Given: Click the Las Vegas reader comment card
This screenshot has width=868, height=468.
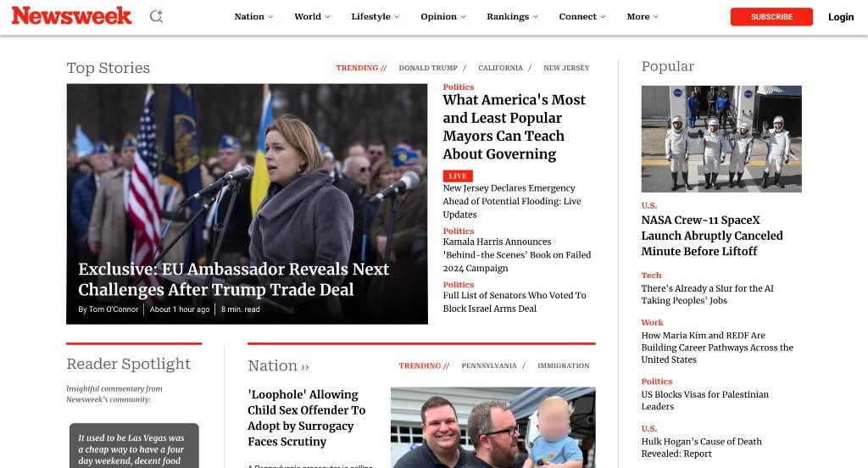Looking at the screenshot, I should (x=134, y=446).
